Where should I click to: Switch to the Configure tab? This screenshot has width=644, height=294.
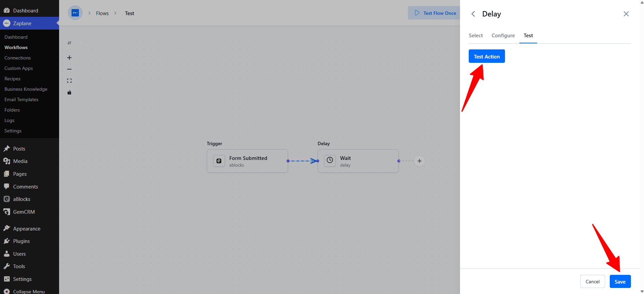(503, 36)
